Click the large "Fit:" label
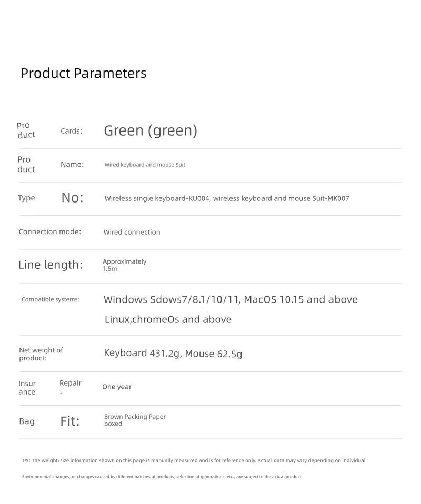 pyautogui.click(x=70, y=421)
